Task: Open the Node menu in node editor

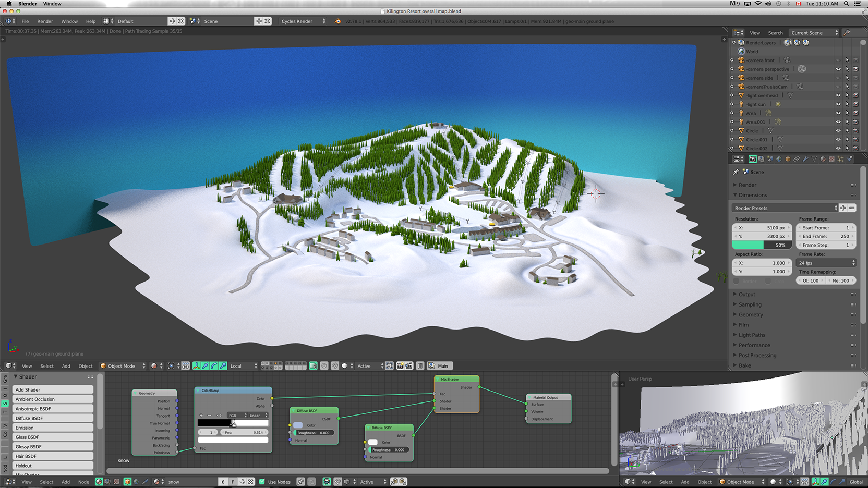Action: (83, 482)
